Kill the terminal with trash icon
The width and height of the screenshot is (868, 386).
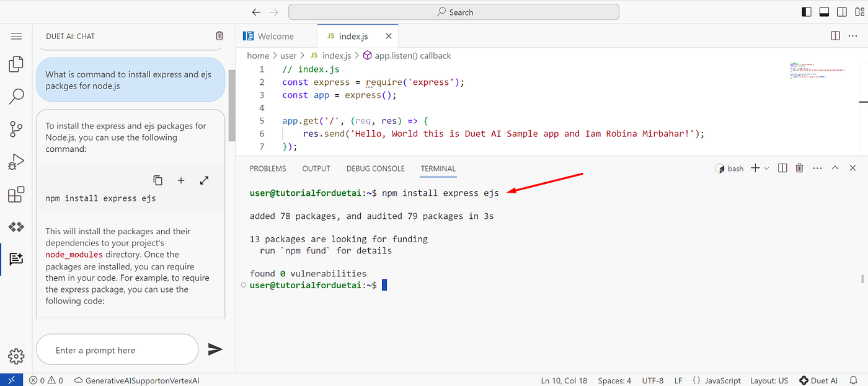point(800,168)
